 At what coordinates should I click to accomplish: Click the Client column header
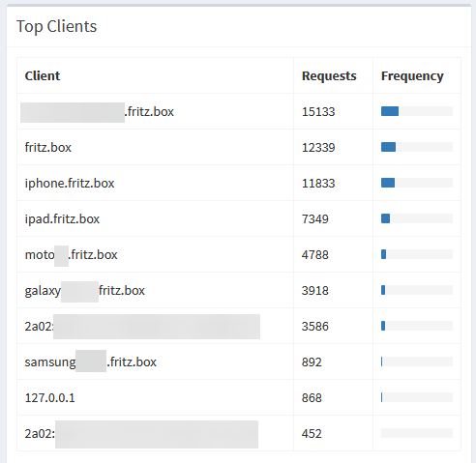[x=43, y=76]
